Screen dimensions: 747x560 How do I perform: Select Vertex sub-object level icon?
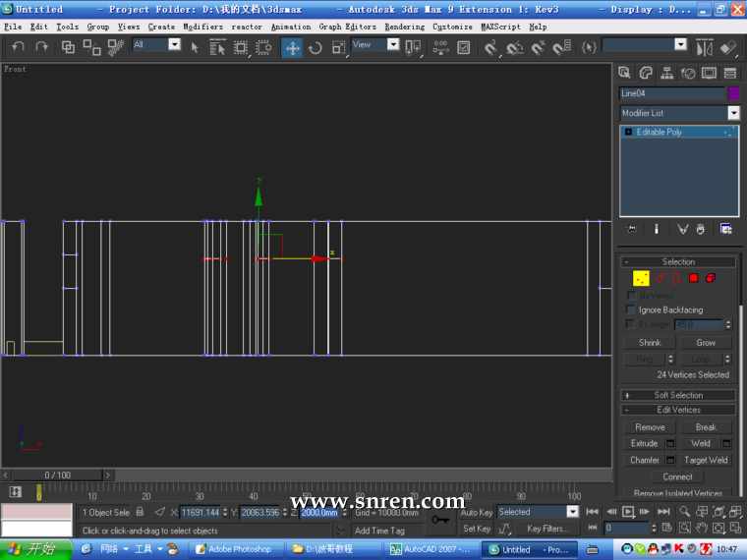(641, 279)
